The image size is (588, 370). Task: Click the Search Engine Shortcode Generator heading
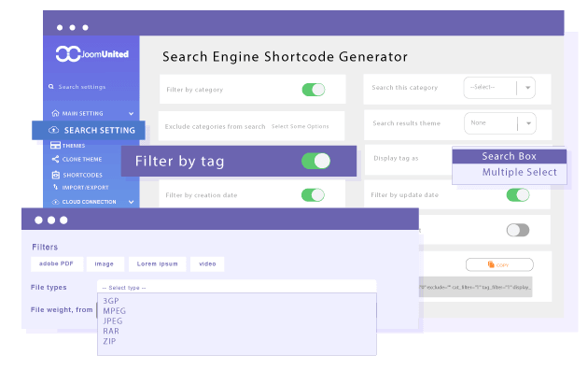[x=285, y=57]
